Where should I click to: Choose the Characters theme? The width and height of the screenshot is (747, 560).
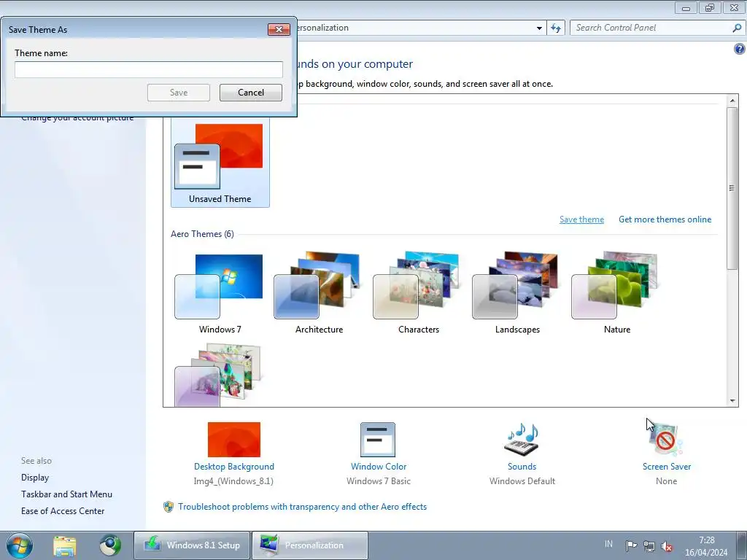(418, 293)
